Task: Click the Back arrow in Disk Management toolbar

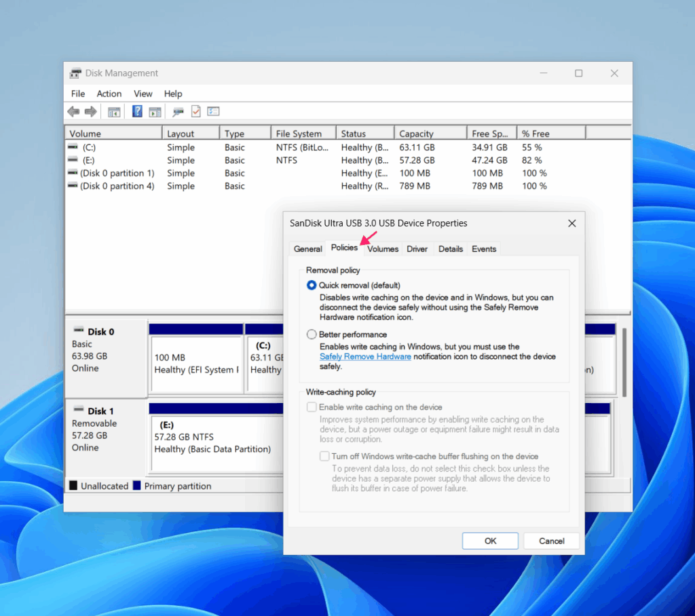Action: [x=73, y=112]
